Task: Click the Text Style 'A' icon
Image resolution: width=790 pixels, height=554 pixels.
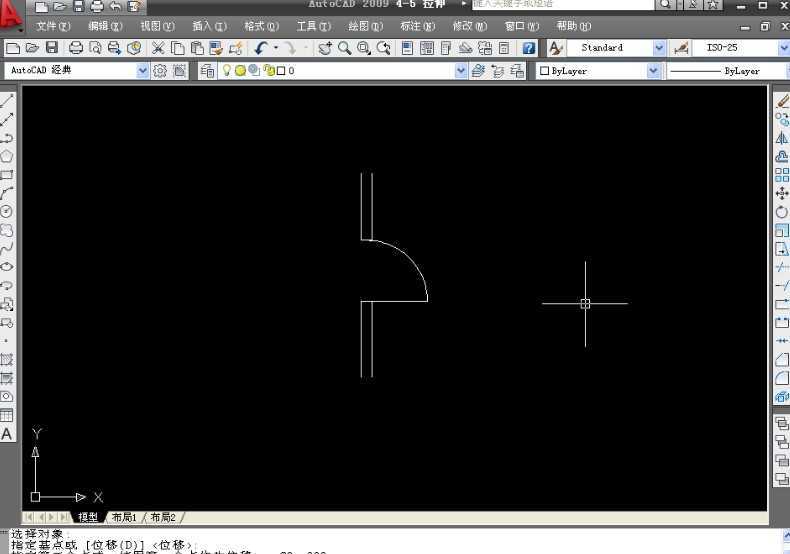Action: pos(555,48)
